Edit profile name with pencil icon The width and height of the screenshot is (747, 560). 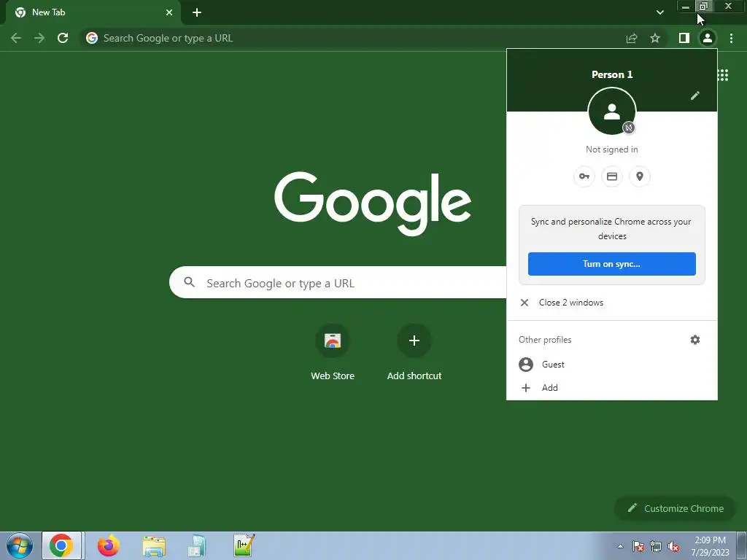tap(695, 96)
